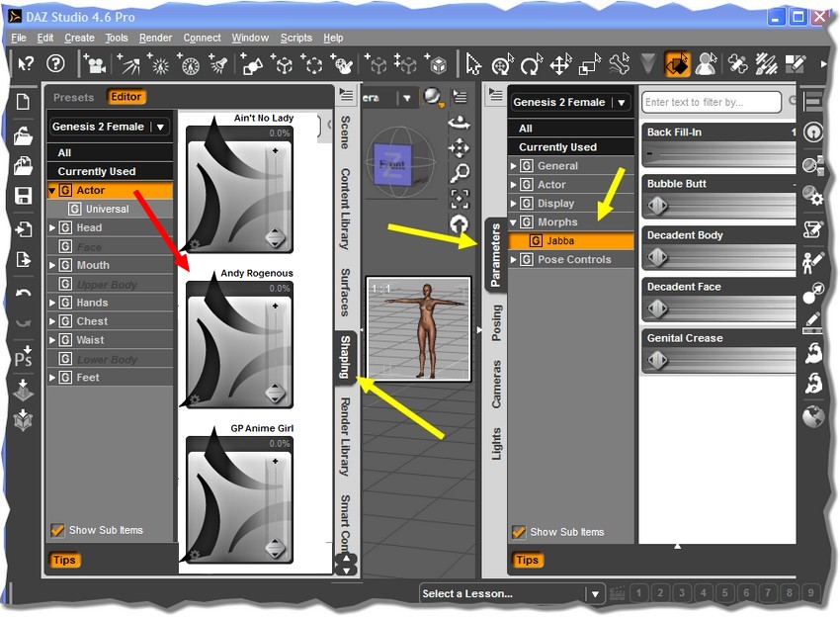Screen dimensions: 840x617
Task: Open the Scripts menu
Action: (x=296, y=38)
